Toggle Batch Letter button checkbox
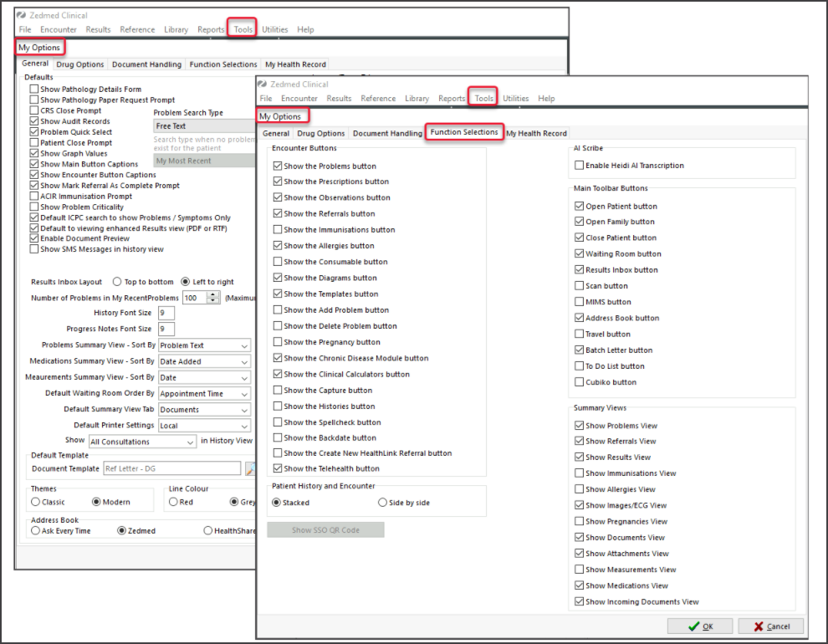The width and height of the screenshot is (828, 644). [x=580, y=350]
